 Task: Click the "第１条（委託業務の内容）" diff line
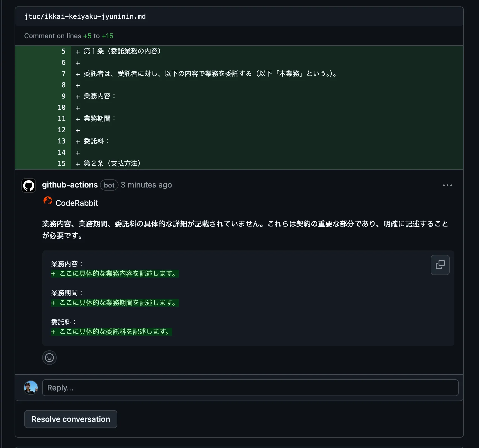coord(122,51)
